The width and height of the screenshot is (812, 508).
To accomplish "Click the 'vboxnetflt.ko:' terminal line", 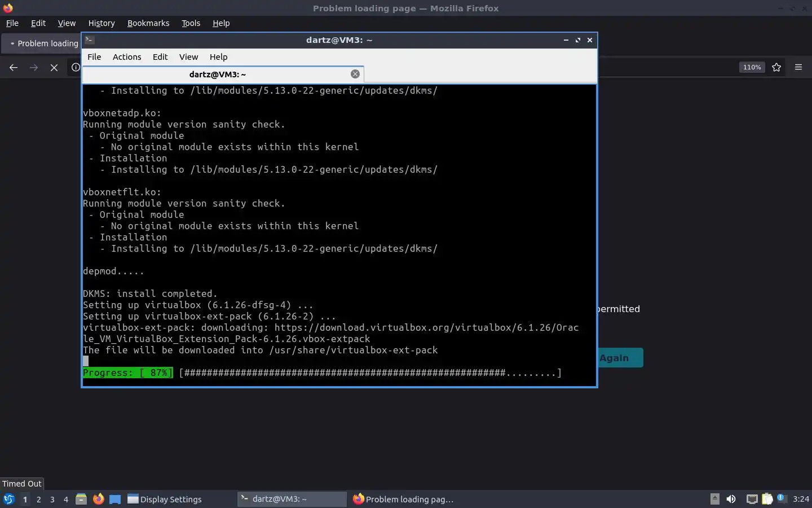I will point(122,192).
